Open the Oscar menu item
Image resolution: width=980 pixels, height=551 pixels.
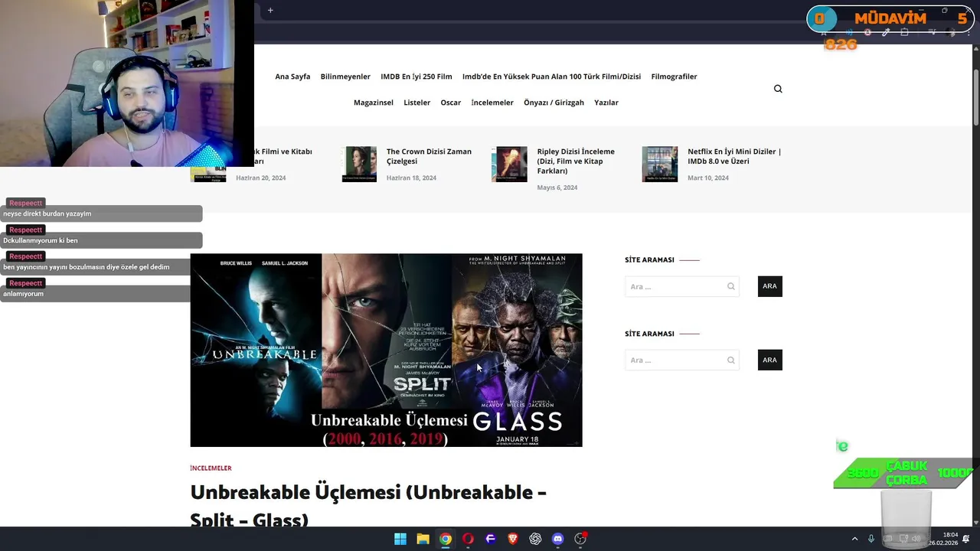click(451, 103)
